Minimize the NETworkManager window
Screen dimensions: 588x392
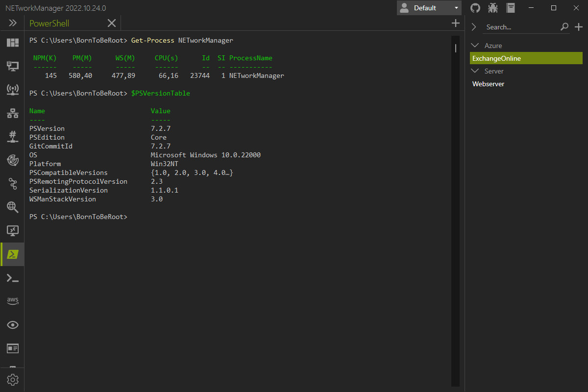coord(532,8)
